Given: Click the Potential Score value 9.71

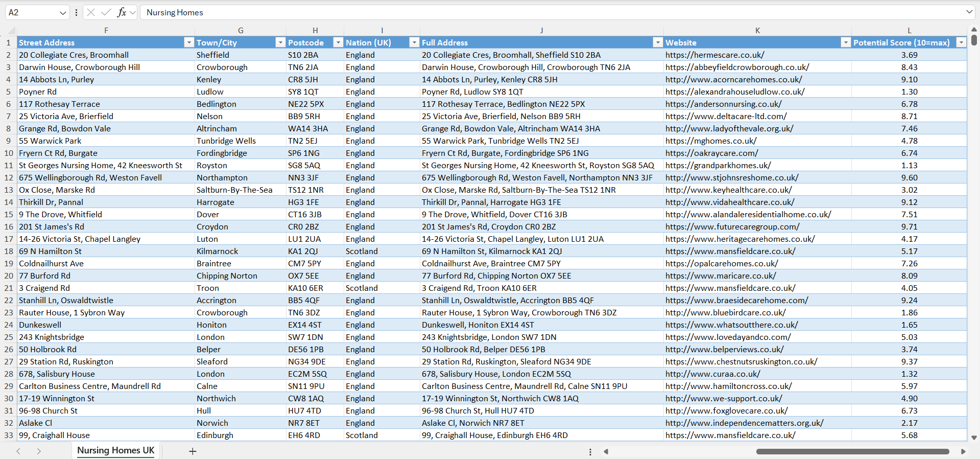Looking at the screenshot, I should [910, 226].
